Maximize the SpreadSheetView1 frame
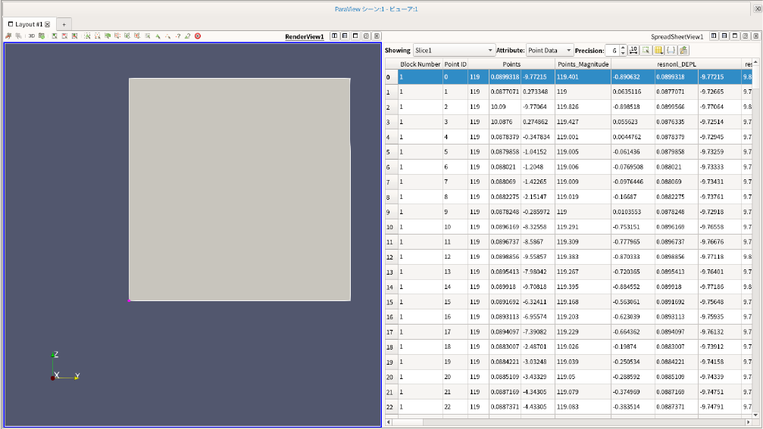This screenshot has width=763, height=429. pos(735,36)
